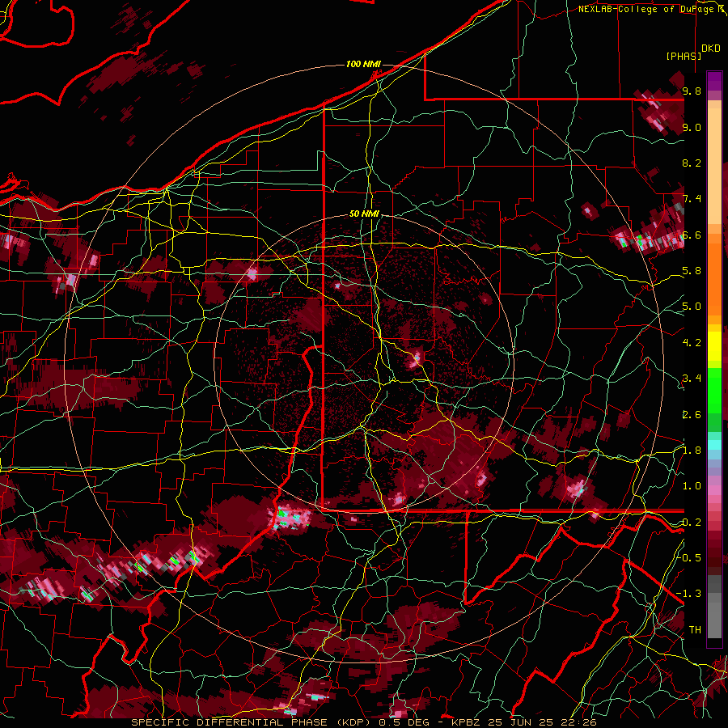This screenshot has width=728, height=728.
Task: Click 'SPECIFIC DIFFERENTIAL PHASE (KDP)' caption text
Action: 252,722
